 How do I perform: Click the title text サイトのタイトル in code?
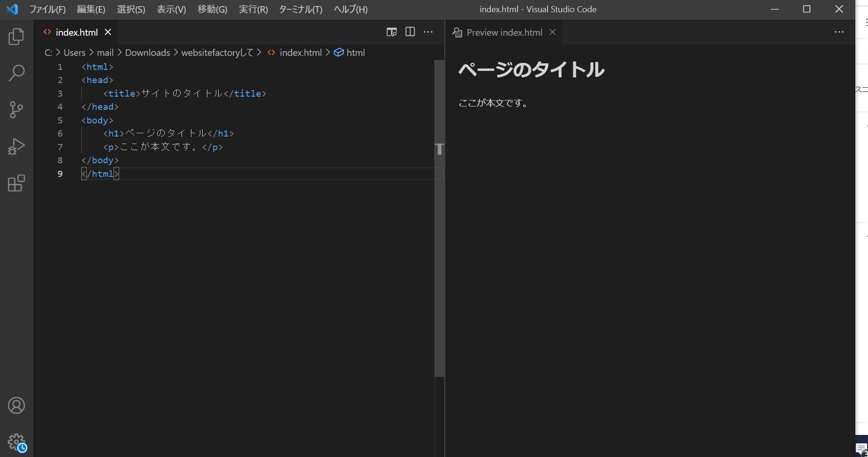(182, 93)
